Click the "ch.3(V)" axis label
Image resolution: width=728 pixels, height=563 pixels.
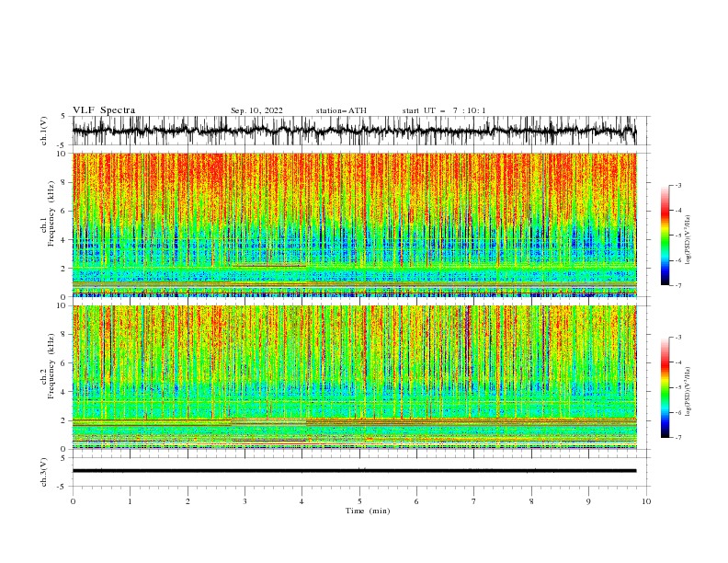click(x=44, y=472)
